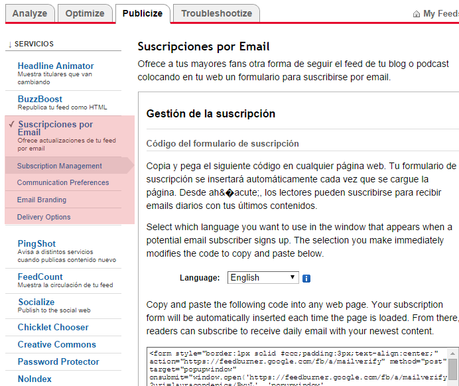The image size is (459, 386).
Task: Open the PingShot service link
Action: click(37, 244)
